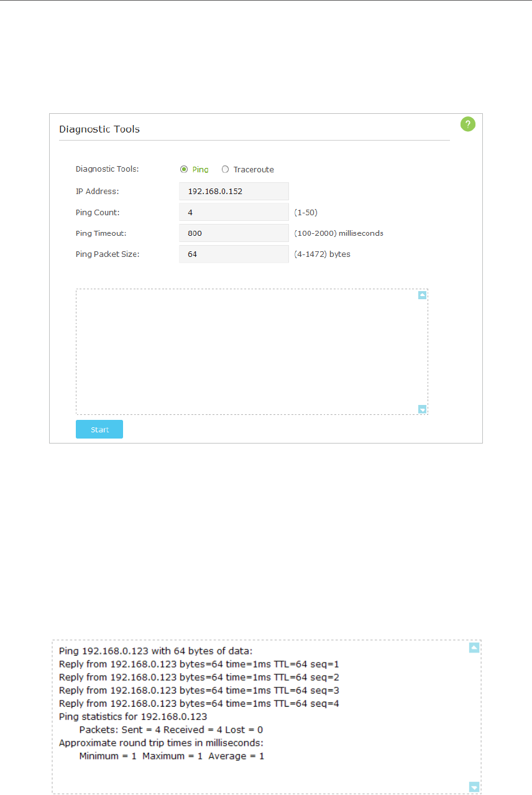
Task: Click the Diagnostic Tools heading
Action: coord(99,129)
